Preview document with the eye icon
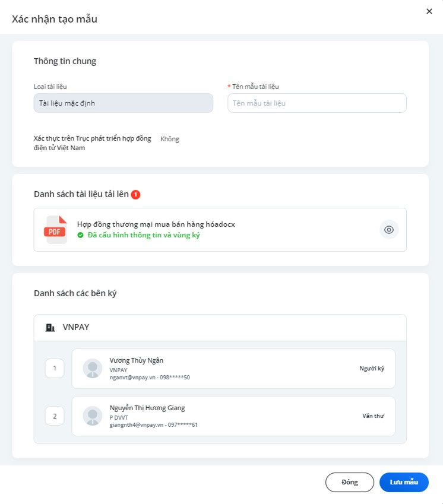The width and height of the screenshot is (443, 504). [x=389, y=230]
